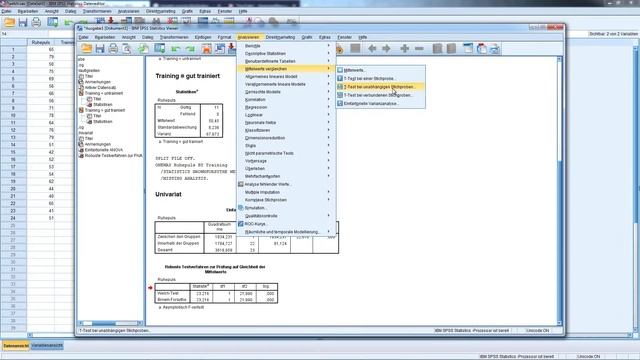The height and width of the screenshot is (360, 640).
Task: Open Direktmarketing menu in Viewer
Action: 280,37
